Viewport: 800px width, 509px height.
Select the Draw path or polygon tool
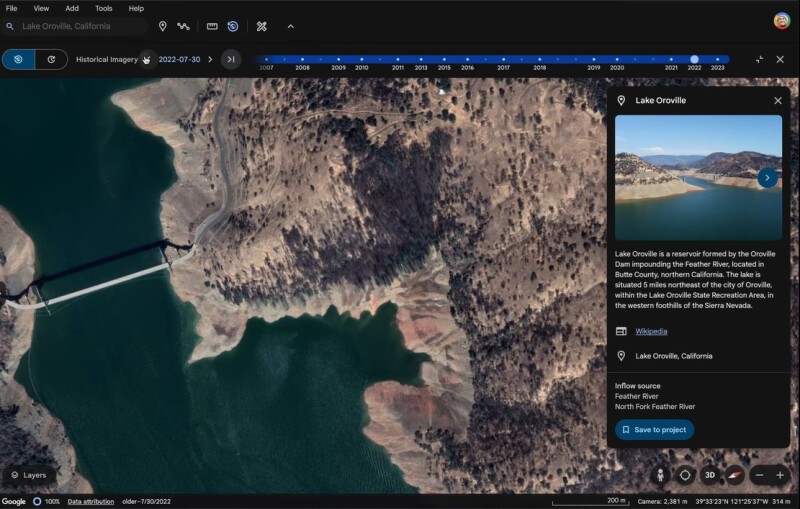184,26
